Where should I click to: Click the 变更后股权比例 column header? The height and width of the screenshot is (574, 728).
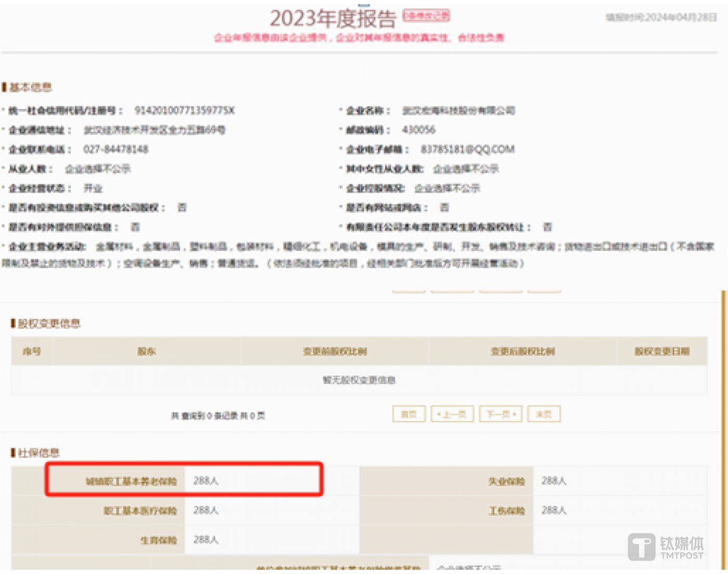click(x=523, y=352)
